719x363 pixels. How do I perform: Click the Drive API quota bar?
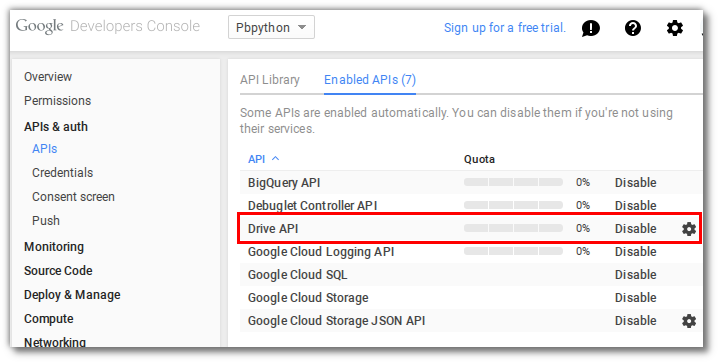[513, 228]
